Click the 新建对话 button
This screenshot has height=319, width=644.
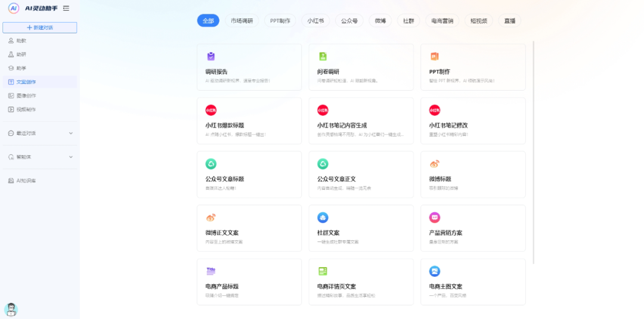[x=39, y=27]
